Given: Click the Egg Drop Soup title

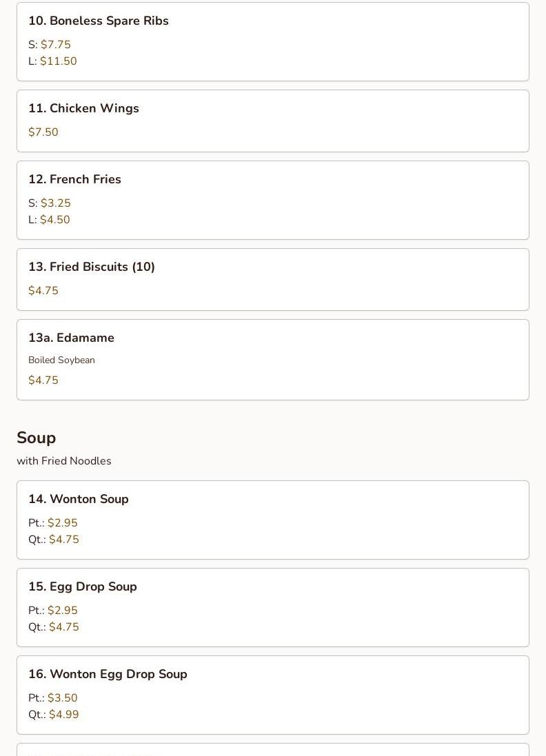Looking at the screenshot, I should 83,587.
